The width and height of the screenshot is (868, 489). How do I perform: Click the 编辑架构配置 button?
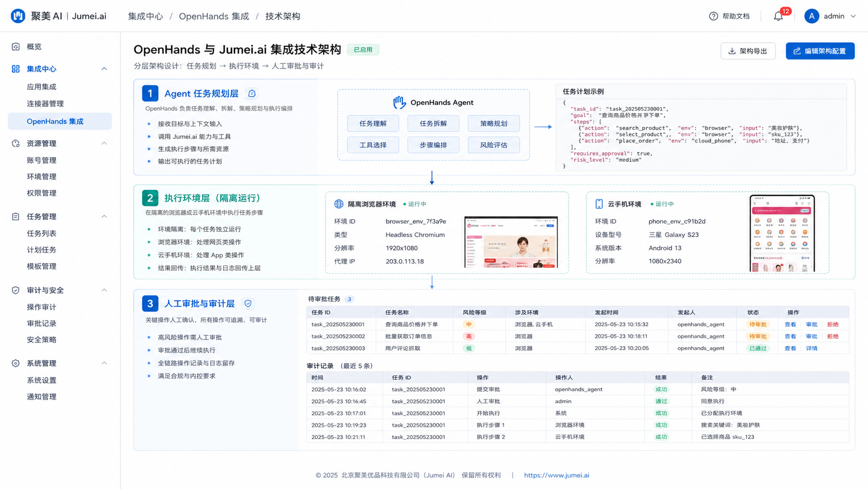pyautogui.click(x=820, y=51)
